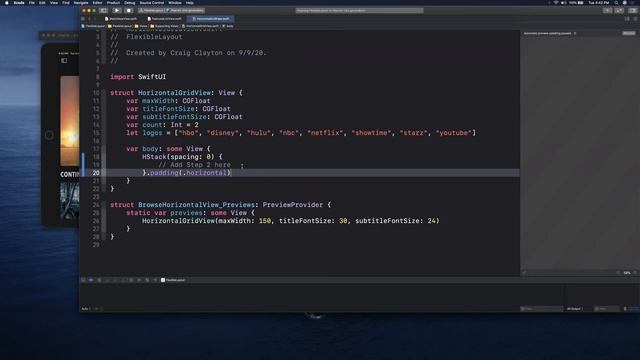Click the debug view hierarchy button
Image resolution: width=640 pixels, height=360 pixels.
click(x=131, y=280)
